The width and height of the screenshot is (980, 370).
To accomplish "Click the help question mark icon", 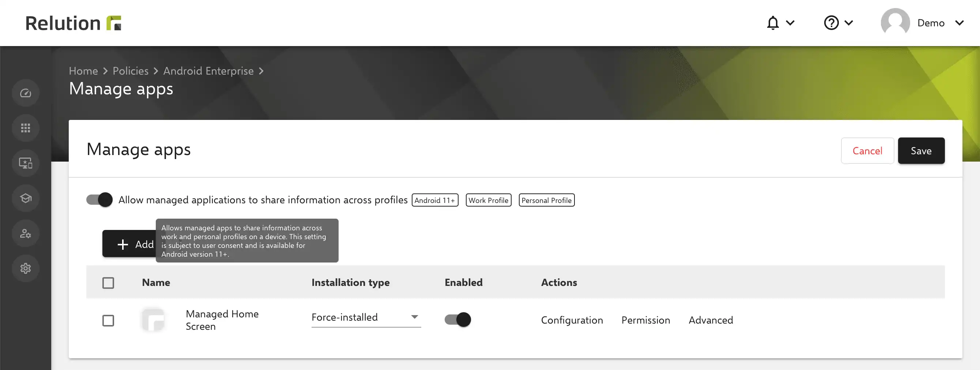I will (831, 23).
